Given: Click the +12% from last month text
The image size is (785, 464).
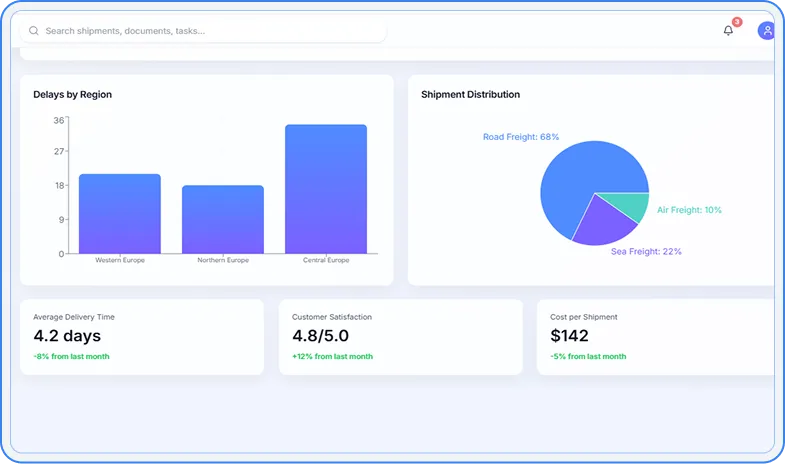Looking at the screenshot, I should (x=332, y=357).
